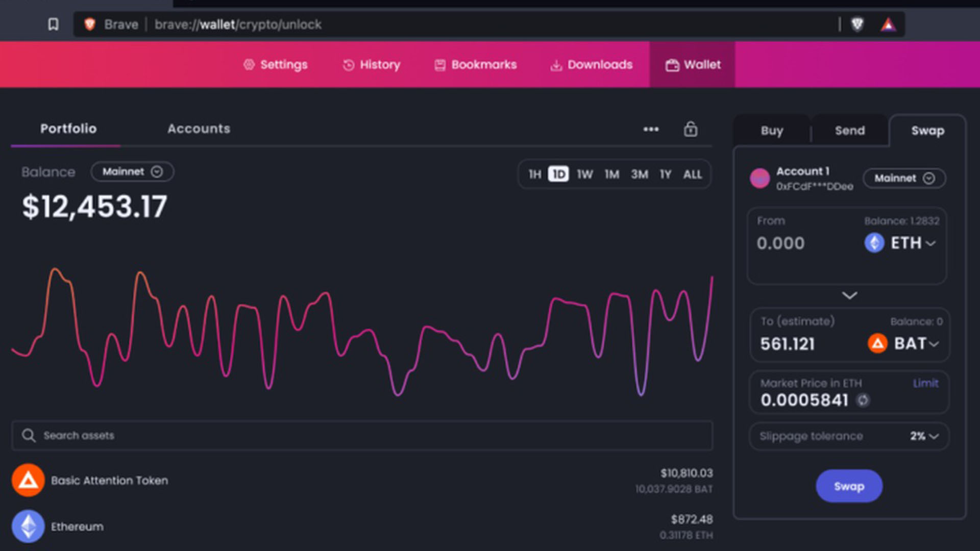The height and width of the screenshot is (551, 980).
Task: Click the ETH dropdown arrow in From field
Action: click(x=932, y=243)
